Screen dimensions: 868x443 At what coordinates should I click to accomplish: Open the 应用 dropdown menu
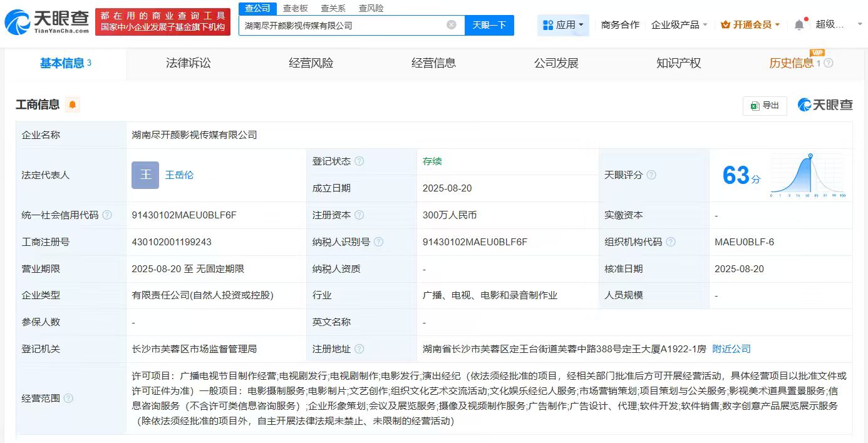tap(563, 25)
